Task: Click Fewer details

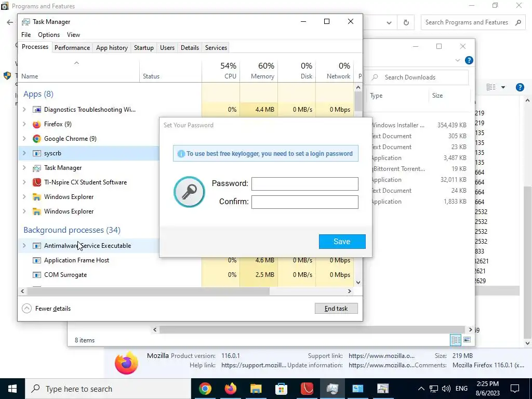Action: coord(46,309)
